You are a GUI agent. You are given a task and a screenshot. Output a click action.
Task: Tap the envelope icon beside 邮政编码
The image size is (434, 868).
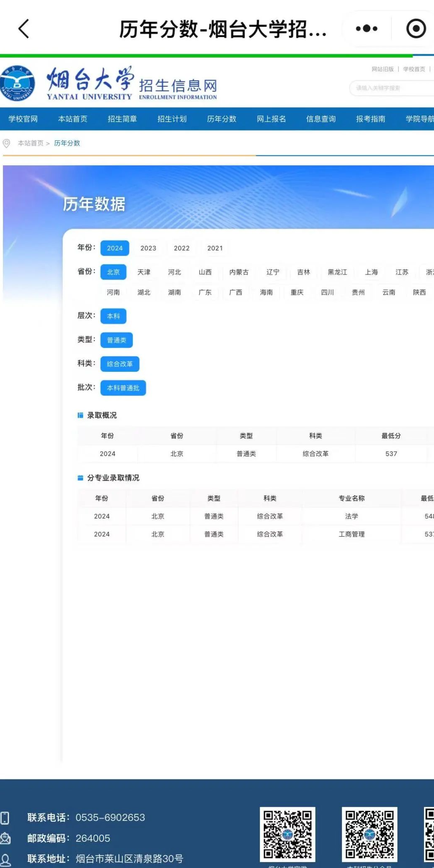[5, 838]
